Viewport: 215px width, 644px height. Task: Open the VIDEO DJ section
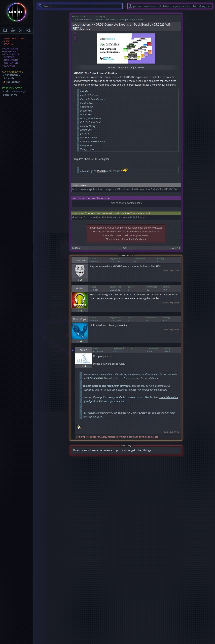coord(10,57)
